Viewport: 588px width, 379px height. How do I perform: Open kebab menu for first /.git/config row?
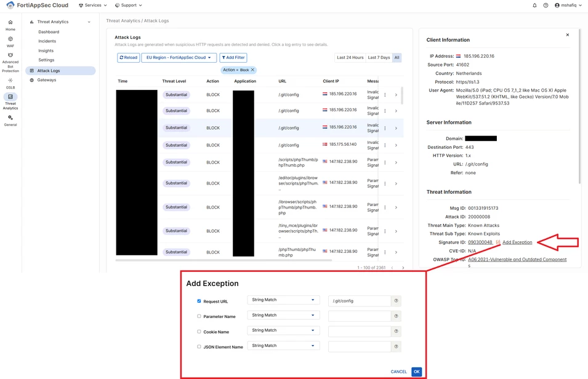[x=385, y=95]
